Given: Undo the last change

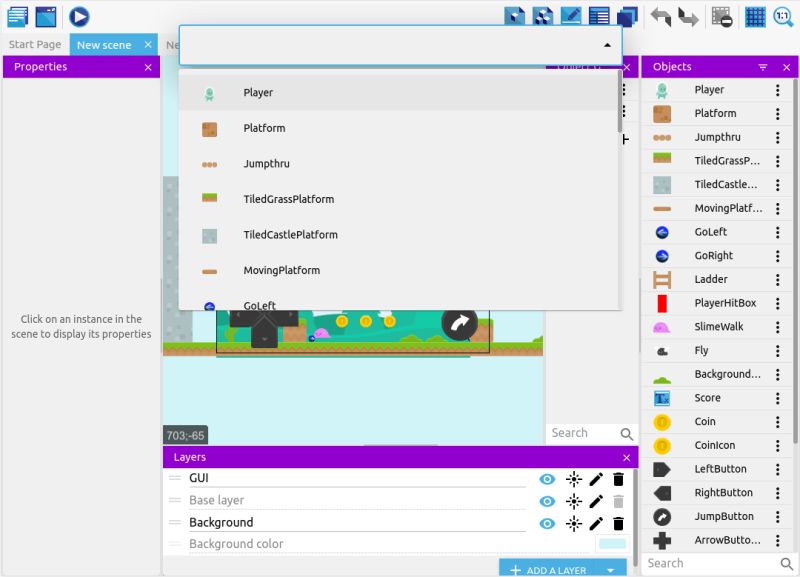Looking at the screenshot, I should (659, 15).
